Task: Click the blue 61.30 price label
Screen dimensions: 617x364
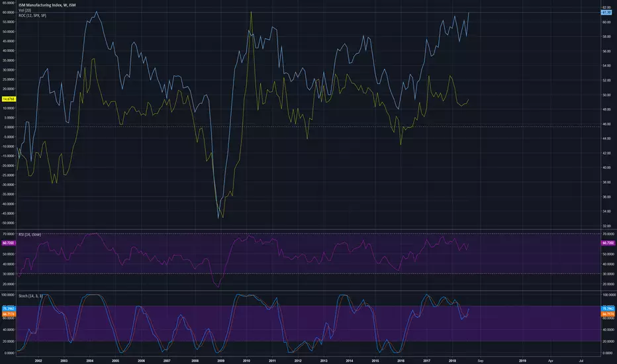Action: pos(606,13)
